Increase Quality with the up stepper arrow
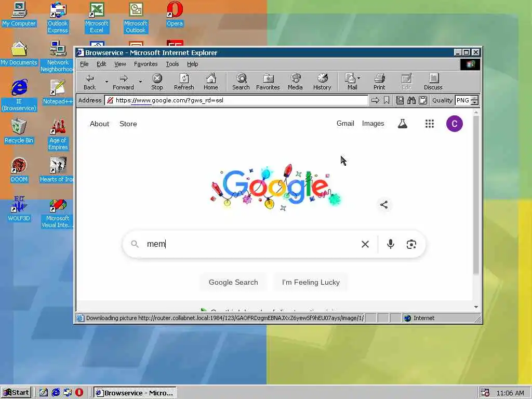The height and width of the screenshot is (399, 532). [475, 98]
